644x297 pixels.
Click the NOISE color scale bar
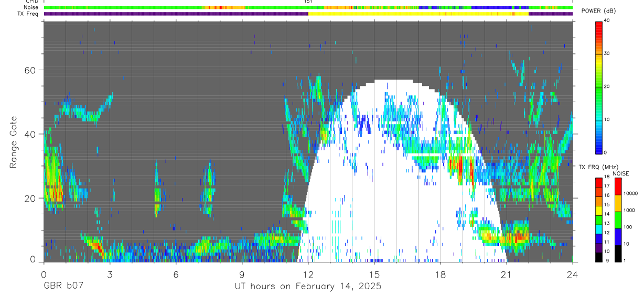618,220
